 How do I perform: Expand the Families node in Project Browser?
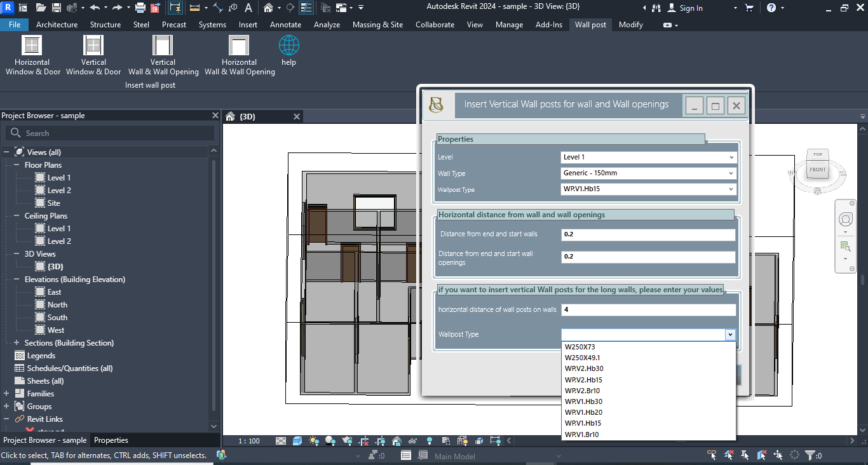pos(6,394)
